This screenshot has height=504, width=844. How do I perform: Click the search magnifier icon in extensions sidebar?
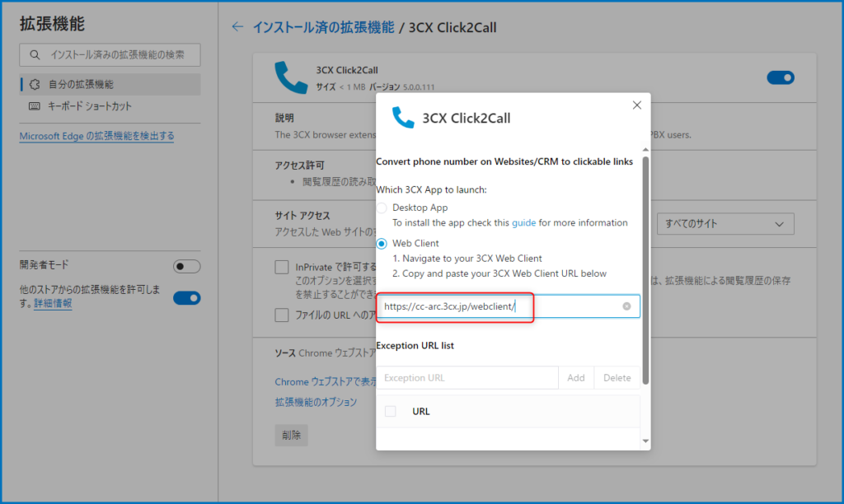point(35,55)
